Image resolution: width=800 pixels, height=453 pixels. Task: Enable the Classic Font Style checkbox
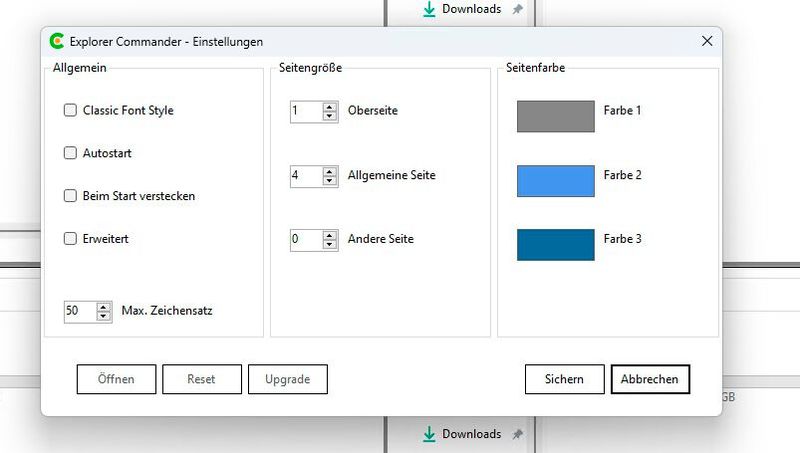70,110
